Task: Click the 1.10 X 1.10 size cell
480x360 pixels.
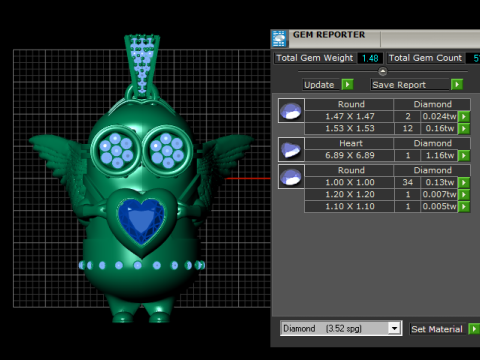Action: (350, 206)
